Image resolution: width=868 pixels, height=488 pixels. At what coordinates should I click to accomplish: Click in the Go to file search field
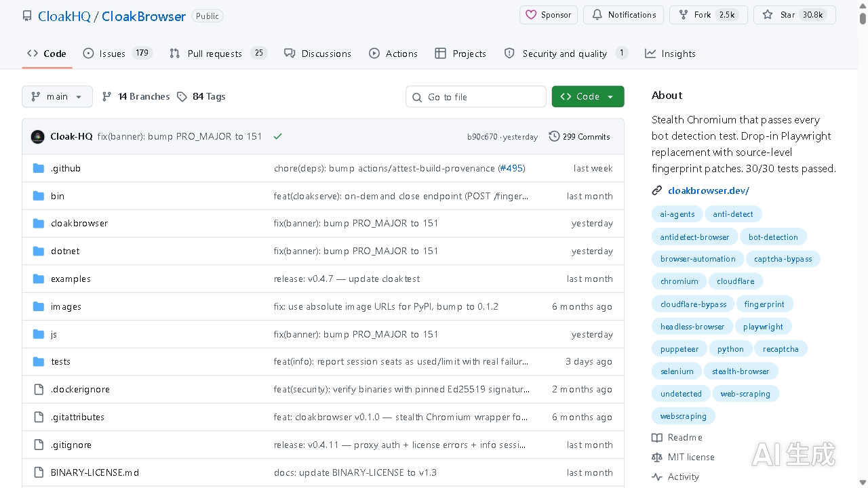click(476, 97)
